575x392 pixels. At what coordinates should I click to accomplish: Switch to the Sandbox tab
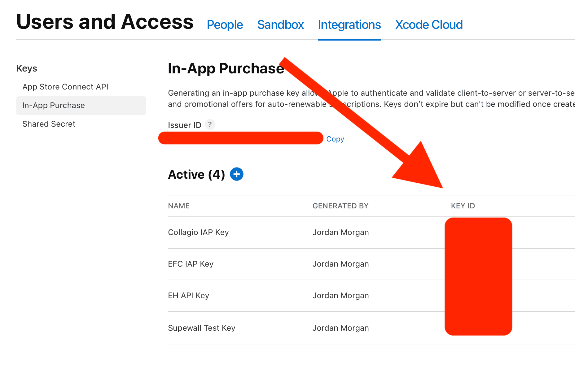[280, 25]
